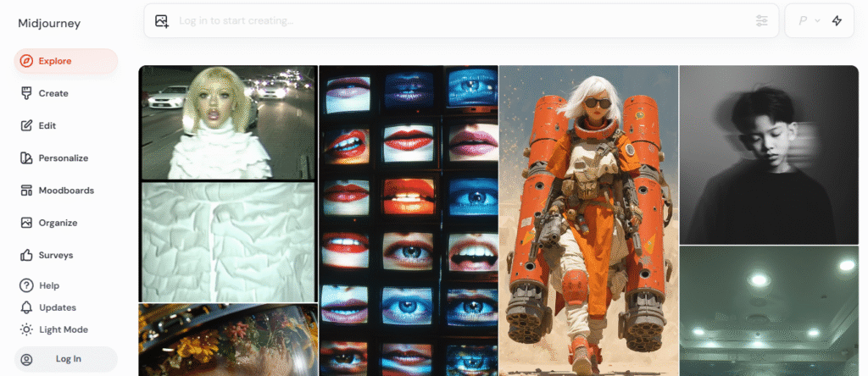Switch to Light Mode
The image size is (868, 376).
click(x=53, y=329)
